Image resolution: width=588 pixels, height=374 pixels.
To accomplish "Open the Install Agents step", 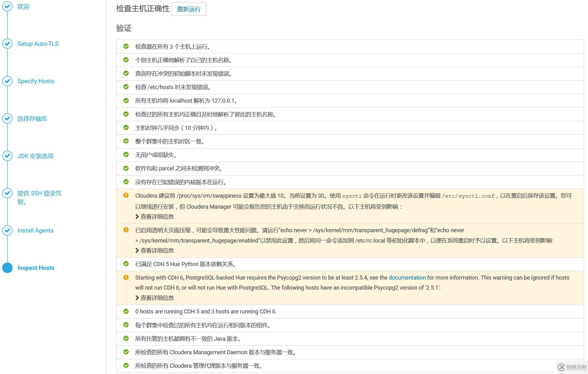I will click(35, 231).
